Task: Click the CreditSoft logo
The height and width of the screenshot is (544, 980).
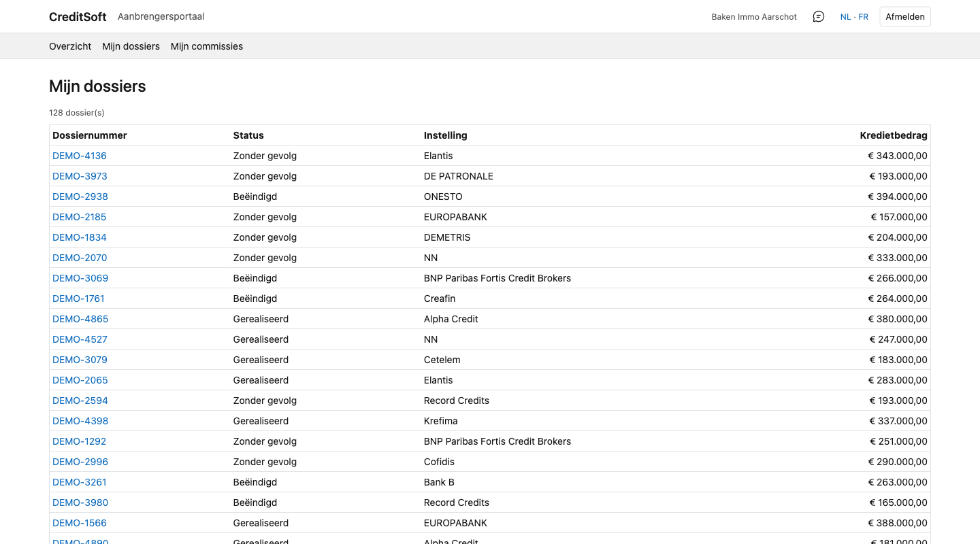Action: pyautogui.click(x=78, y=17)
